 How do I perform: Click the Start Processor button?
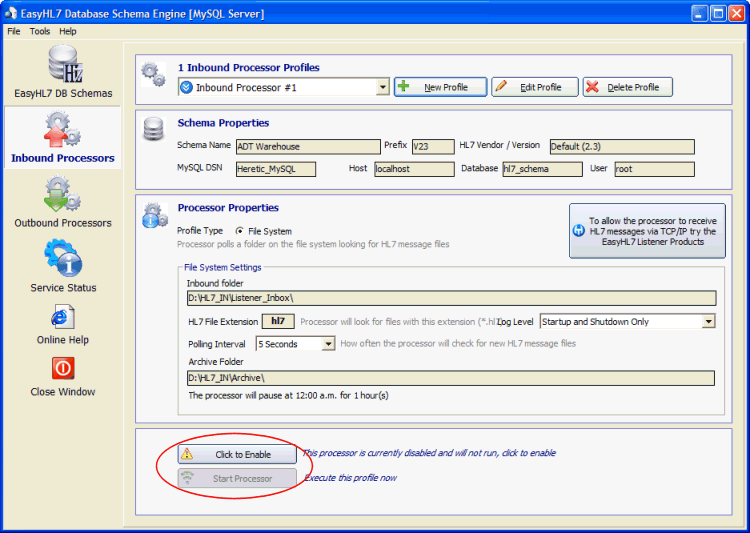click(237, 478)
